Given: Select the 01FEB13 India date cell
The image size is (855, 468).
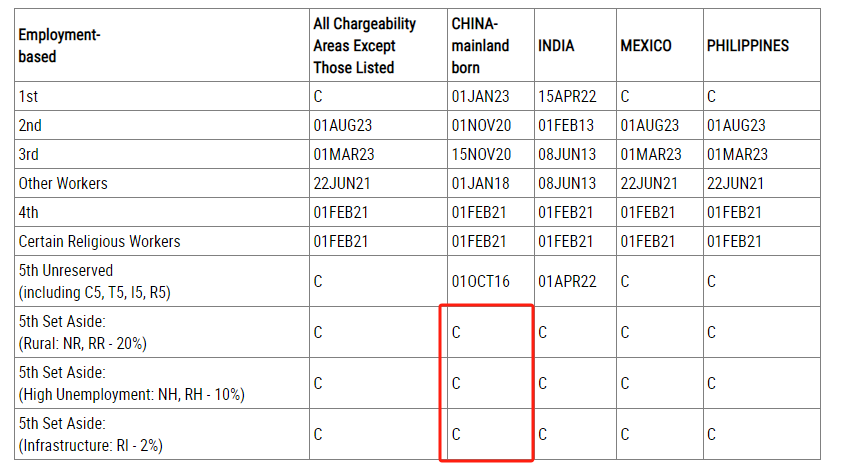Looking at the screenshot, I should coord(566,126).
